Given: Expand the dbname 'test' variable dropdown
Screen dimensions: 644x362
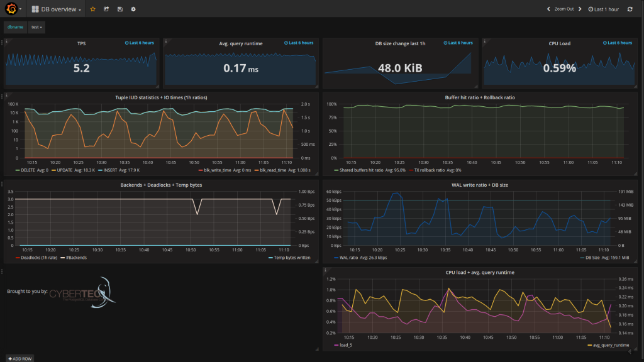Looking at the screenshot, I should pos(36,28).
